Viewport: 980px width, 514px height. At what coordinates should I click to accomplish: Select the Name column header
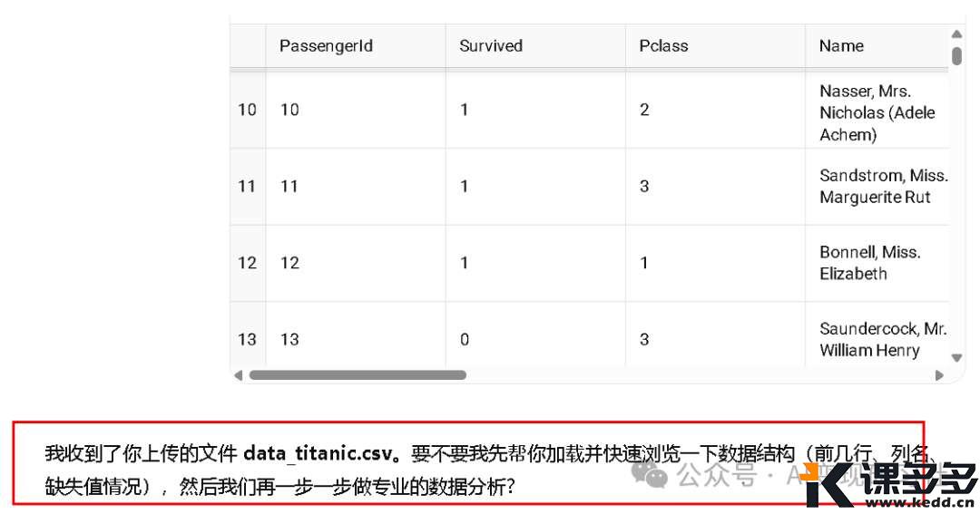(x=841, y=46)
